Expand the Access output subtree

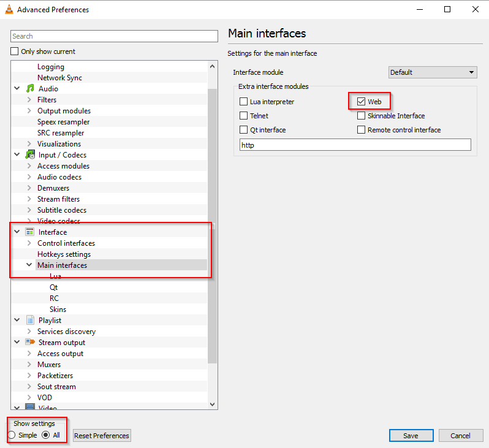29,353
